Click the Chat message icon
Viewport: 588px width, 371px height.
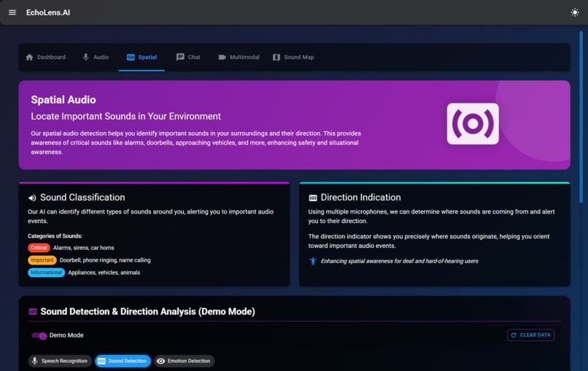tap(180, 57)
